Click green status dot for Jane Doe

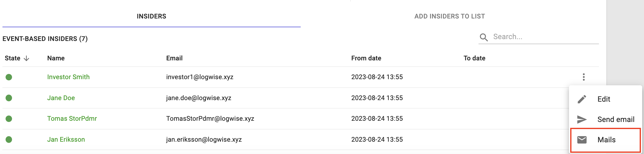[x=9, y=98]
